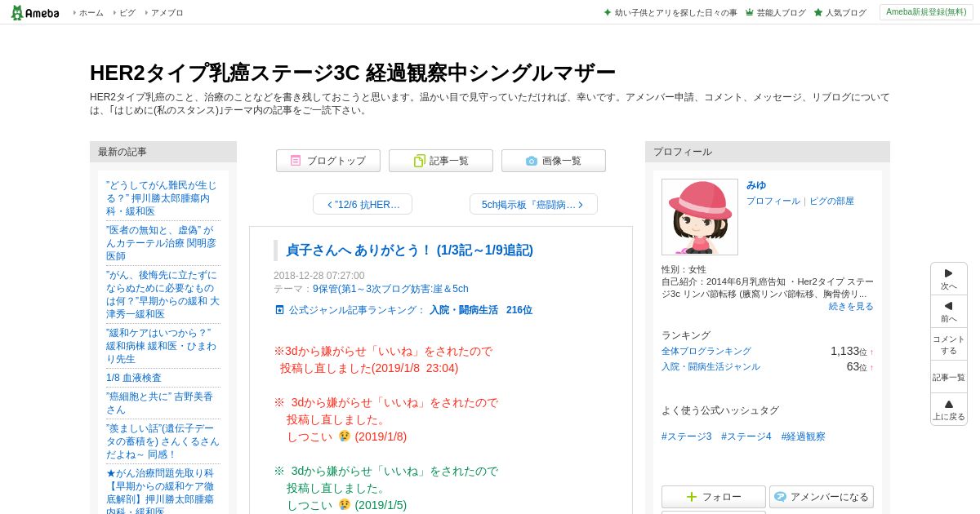The image size is (980, 514).
Task: Go to next post 5ch掲示板『癌闘病…
Action: (533, 204)
